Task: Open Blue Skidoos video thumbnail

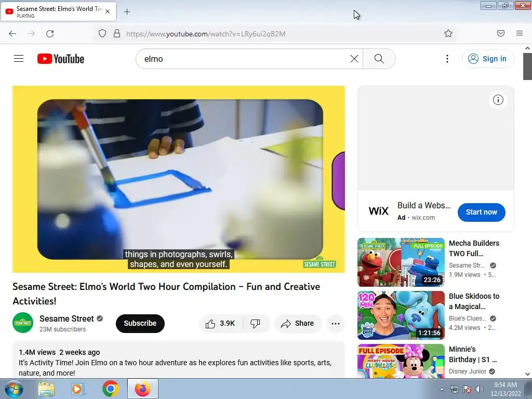Action: (401, 315)
